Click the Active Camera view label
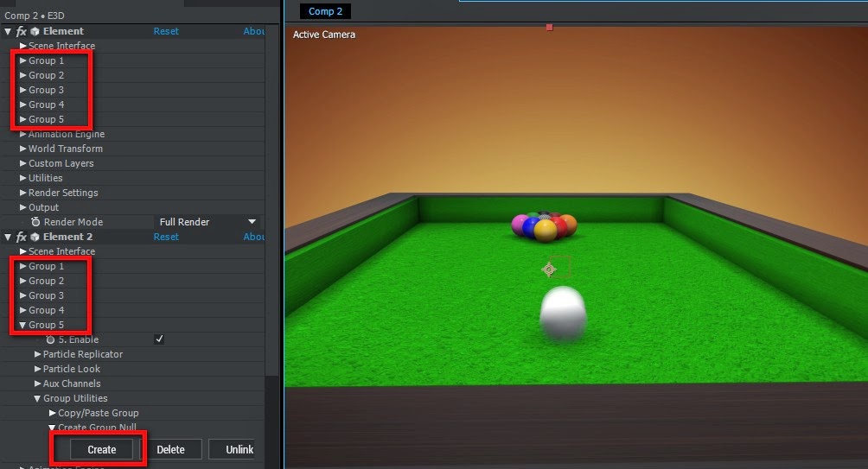This screenshot has width=868, height=469. pos(324,35)
